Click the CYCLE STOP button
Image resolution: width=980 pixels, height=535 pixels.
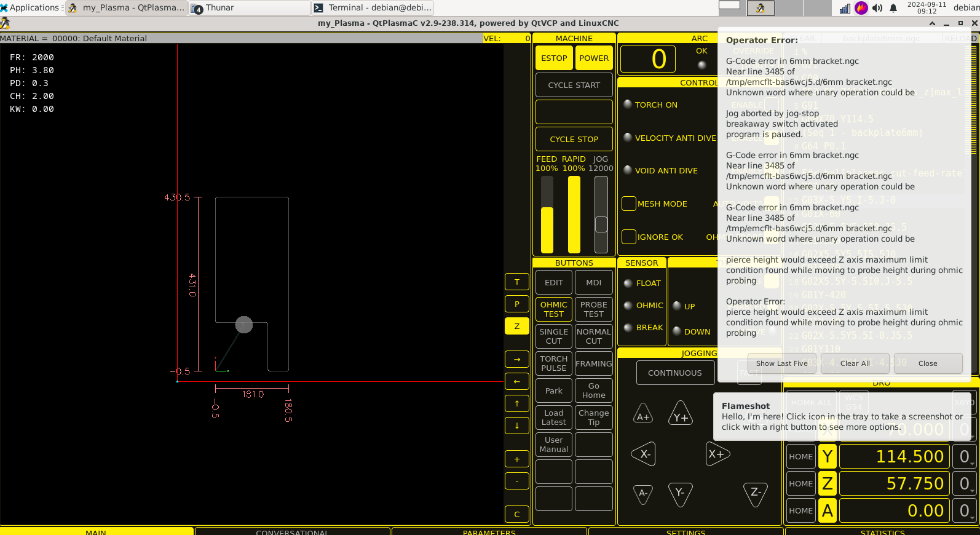574,139
